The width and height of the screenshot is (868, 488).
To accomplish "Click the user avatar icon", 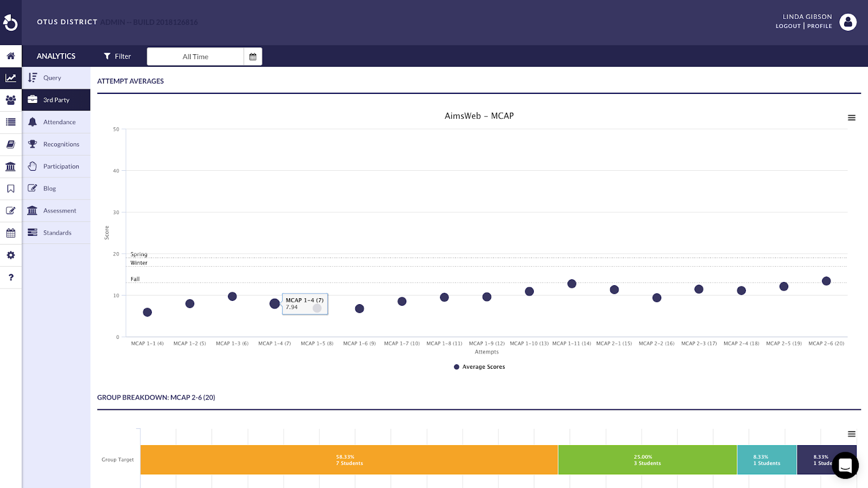I will pyautogui.click(x=848, y=22).
